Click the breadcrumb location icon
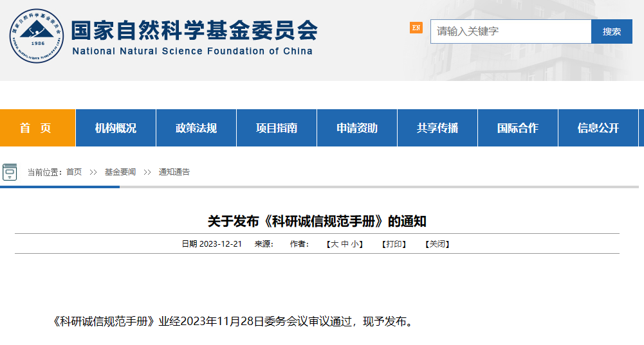This screenshot has height=345, width=644. [x=10, y=172]
